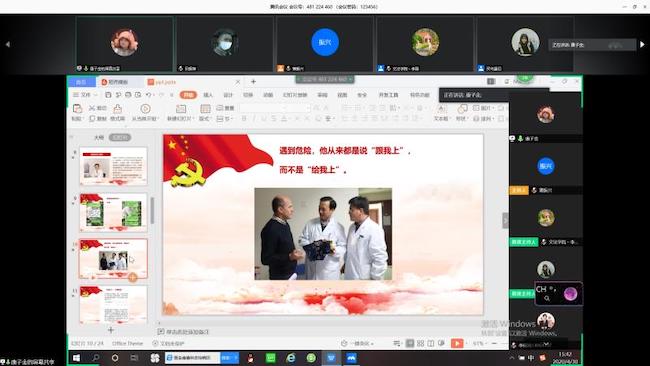650x366 pixels.
Task: Collapse the participant side panel arrow
Action: pos(505,220)
